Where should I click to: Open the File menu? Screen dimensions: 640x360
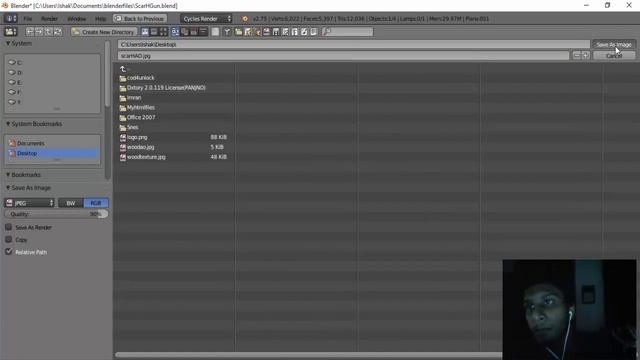point(27,19)
